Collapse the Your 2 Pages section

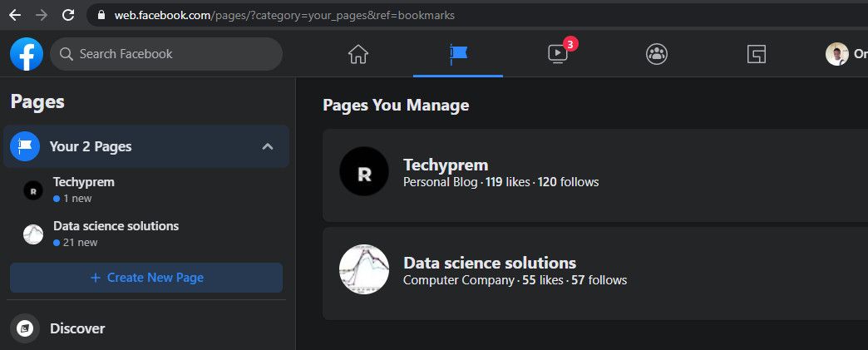point(268,146)
